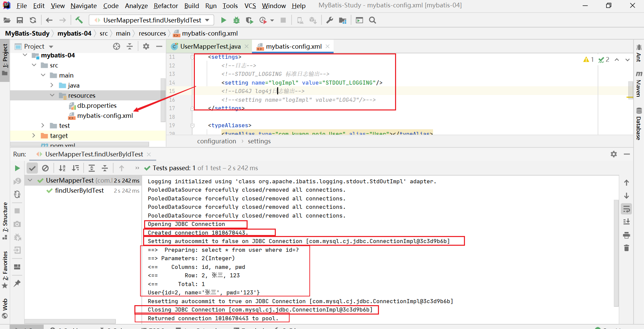Collapse src folder tree node
The height and width of the screenshot is (329, 644).
click(x=34, y=65)
